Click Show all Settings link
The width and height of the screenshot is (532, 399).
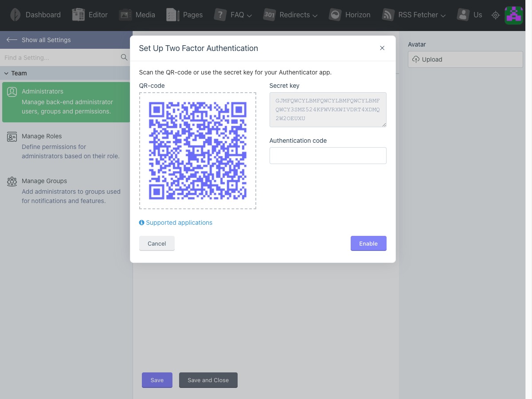[x=46, y=40]
